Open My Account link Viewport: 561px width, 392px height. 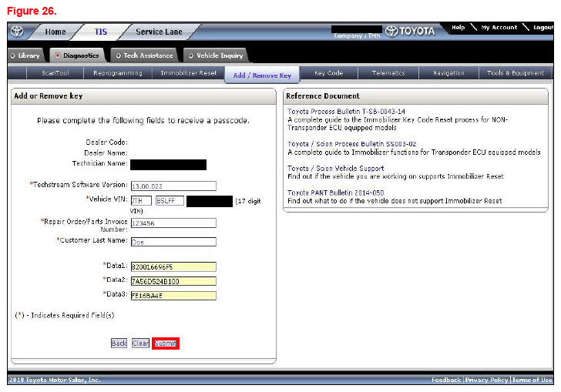(x=499, y=27)
